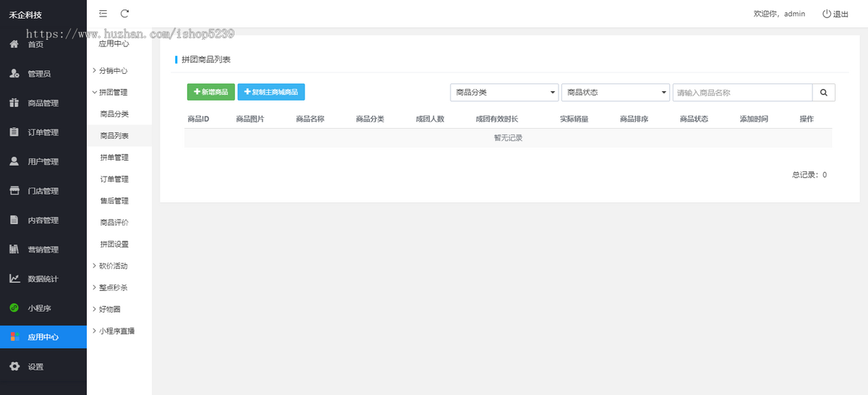Click the green 新增商品 button

(211, 93)
